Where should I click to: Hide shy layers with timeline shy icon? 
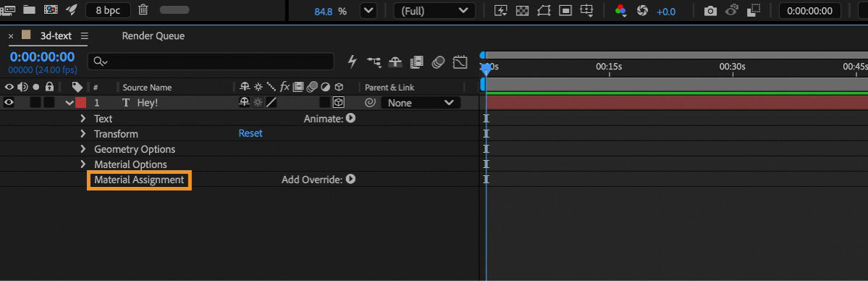(395, 62)
